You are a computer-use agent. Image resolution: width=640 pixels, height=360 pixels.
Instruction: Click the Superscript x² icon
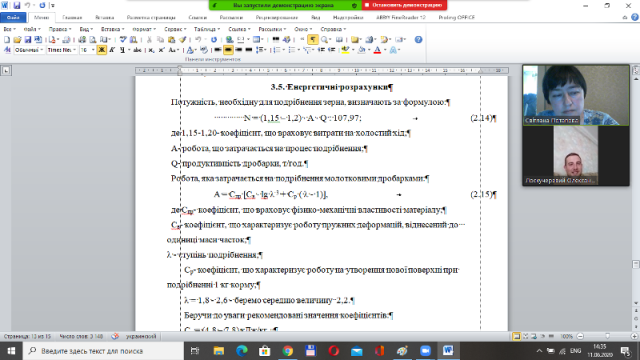click(162, 50)
